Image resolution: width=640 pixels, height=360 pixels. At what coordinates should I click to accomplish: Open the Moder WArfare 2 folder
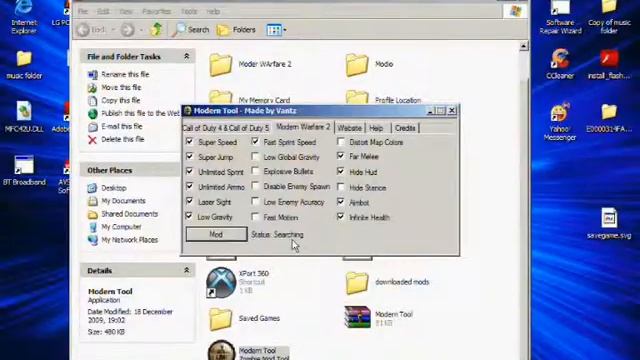click(251, 64)
